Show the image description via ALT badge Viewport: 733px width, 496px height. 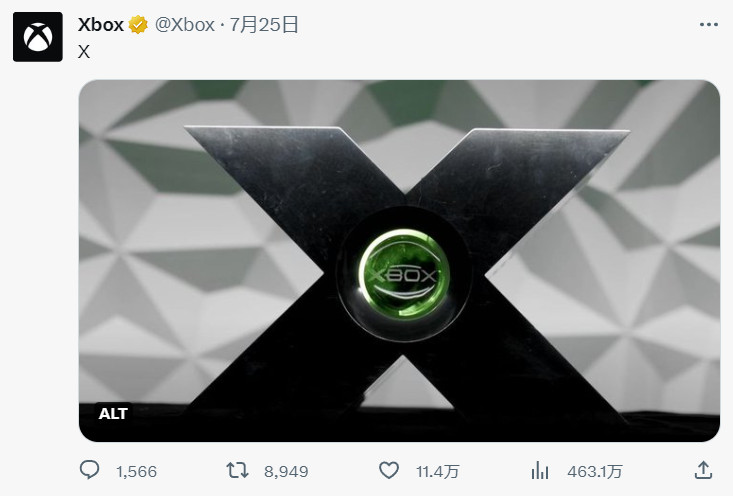coord(113,413)
